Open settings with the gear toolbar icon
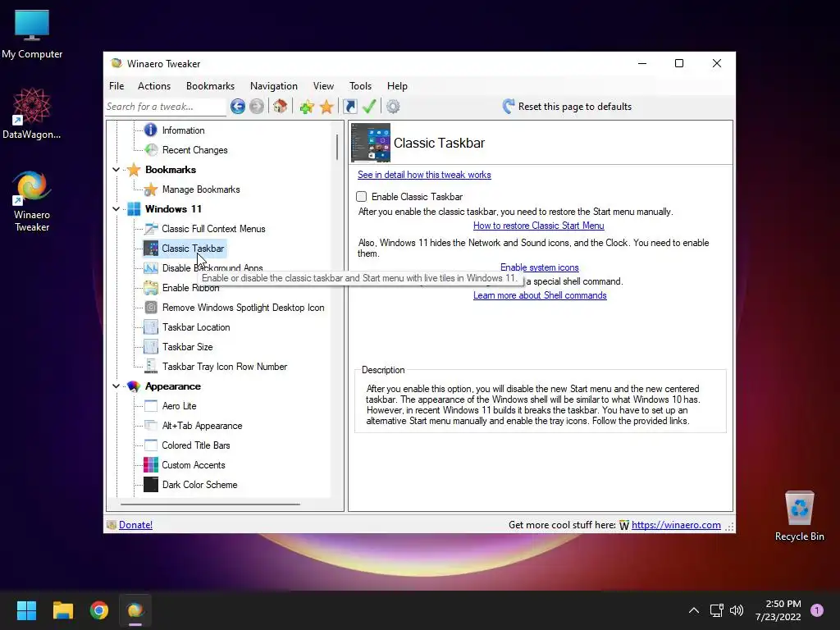Image resolution: width=840 pixels, height=630 pixels. (x=393, y=107)
